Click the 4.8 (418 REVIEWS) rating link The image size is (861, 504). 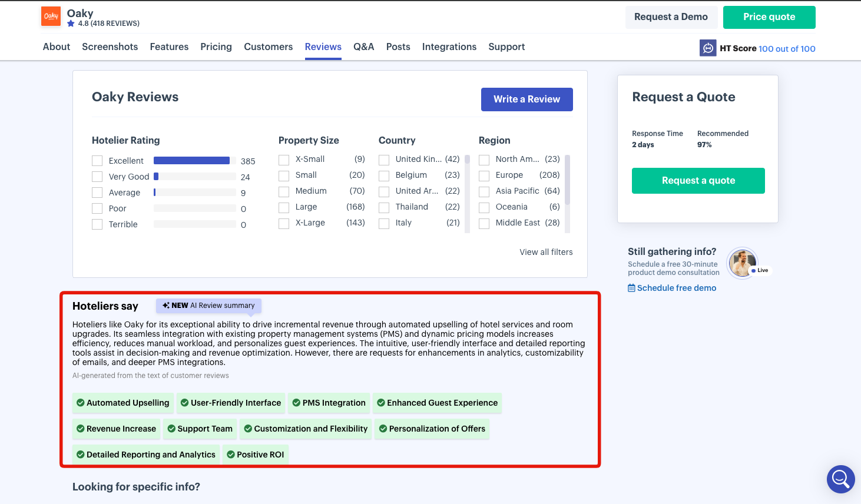click(109, 24)
